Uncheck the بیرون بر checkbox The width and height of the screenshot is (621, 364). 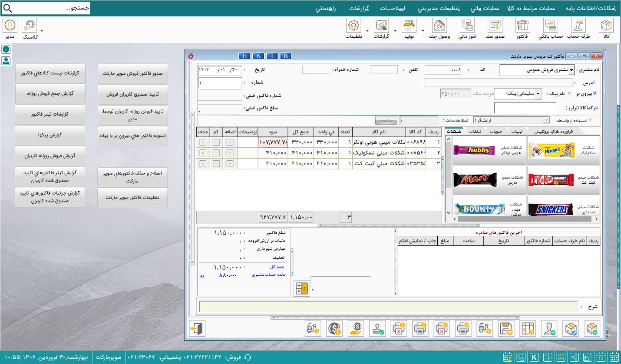[595, 93]
